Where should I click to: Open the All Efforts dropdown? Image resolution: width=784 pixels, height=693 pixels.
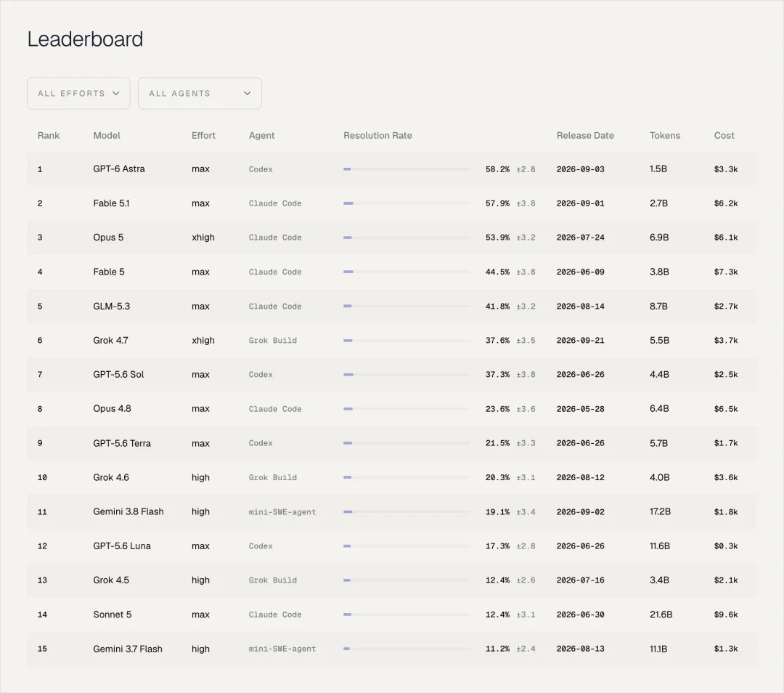point(78,93)
